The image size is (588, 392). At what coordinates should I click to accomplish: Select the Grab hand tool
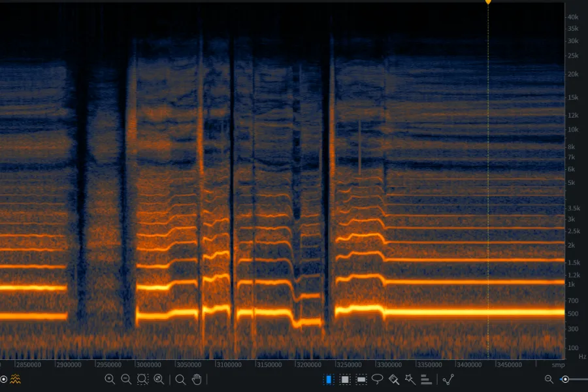pyautogui.click(x=197, y=379)
